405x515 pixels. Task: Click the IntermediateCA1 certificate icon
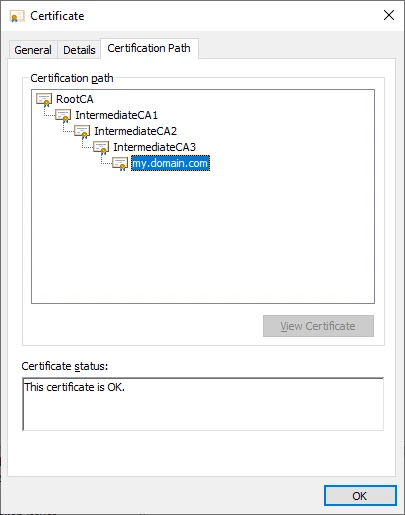[63, 115]
